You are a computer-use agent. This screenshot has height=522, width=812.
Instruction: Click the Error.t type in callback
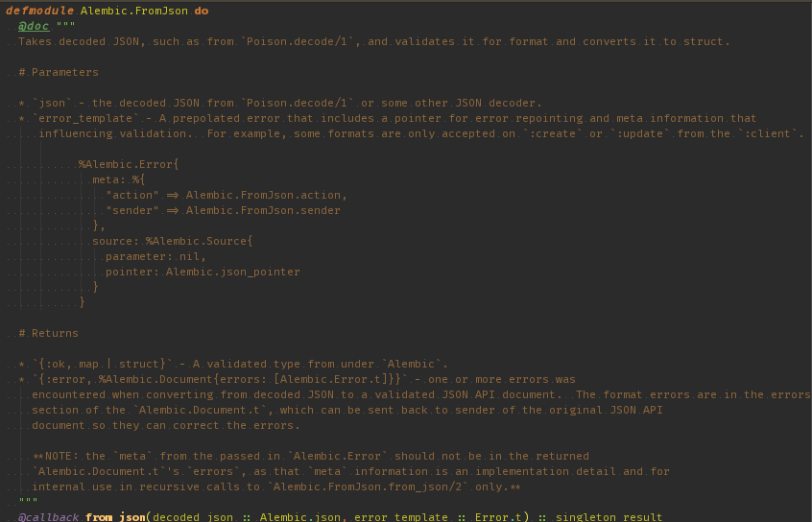pyautogui.click(x=498, y=516)
